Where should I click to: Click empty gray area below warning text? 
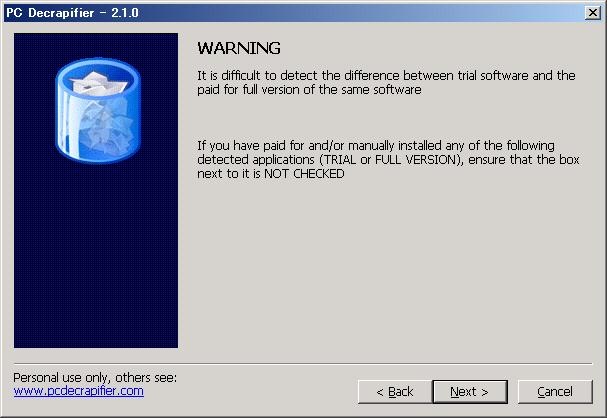click(x=387, y=267)
